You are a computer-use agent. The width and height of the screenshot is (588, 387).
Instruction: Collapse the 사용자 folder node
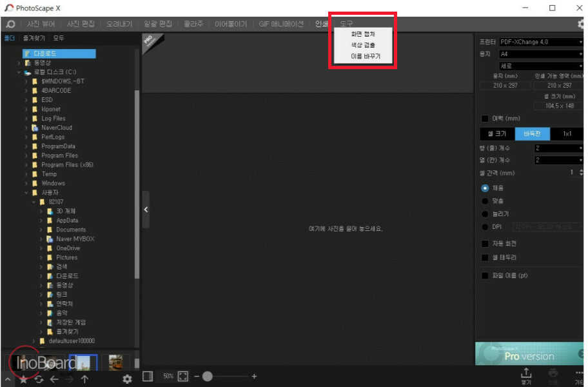pos(26,193)
